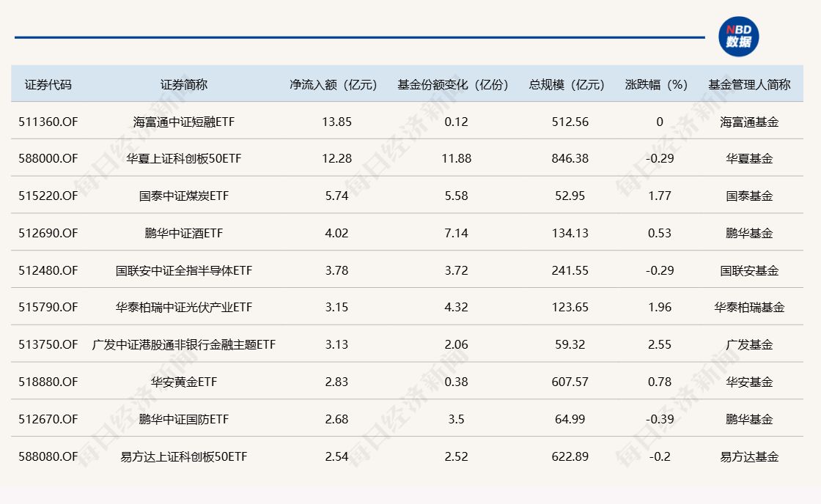This screenshot has height=504, width=821.
Task: Select net inflow value 3.78
Action: (x=336, y=270)
